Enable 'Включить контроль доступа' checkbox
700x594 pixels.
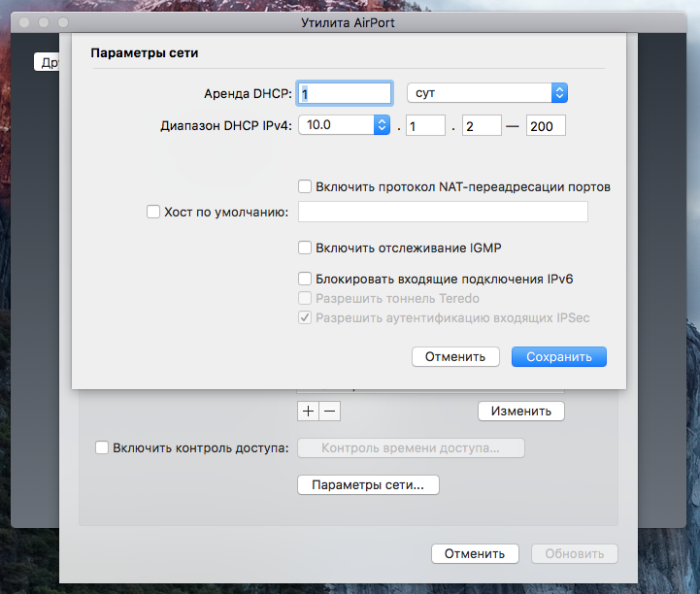[102, 447]
